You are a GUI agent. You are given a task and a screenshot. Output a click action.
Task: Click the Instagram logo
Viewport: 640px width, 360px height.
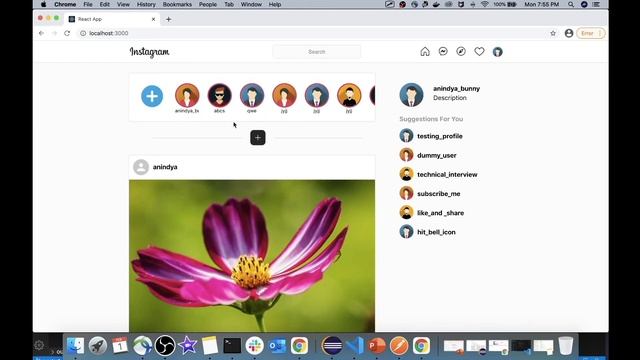pyautogui.click(x=149, y=52)
